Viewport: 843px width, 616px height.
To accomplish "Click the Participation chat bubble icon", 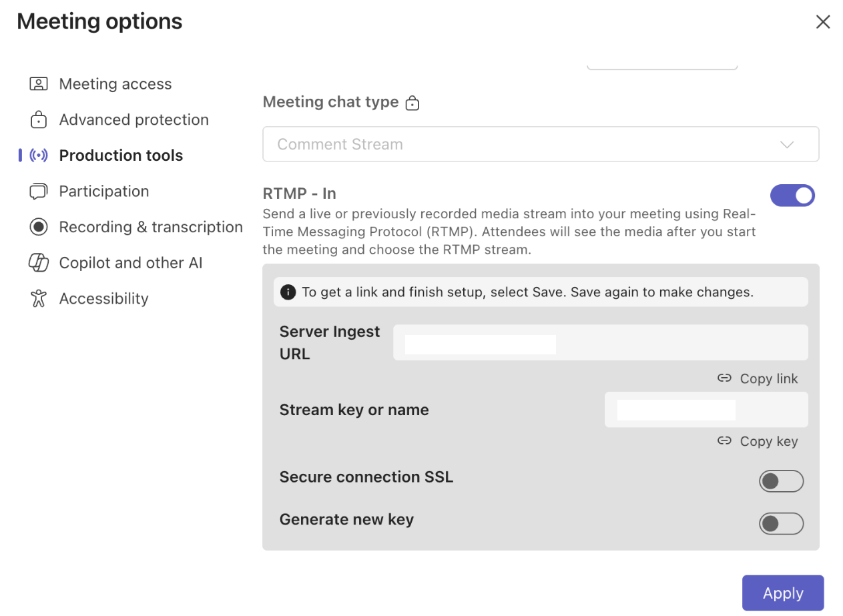I will point(39,192).
